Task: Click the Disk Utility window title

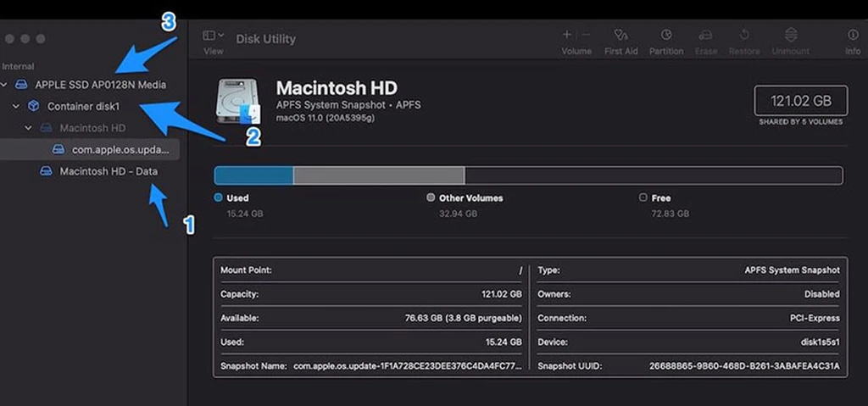Action: (x=265, y=39)
